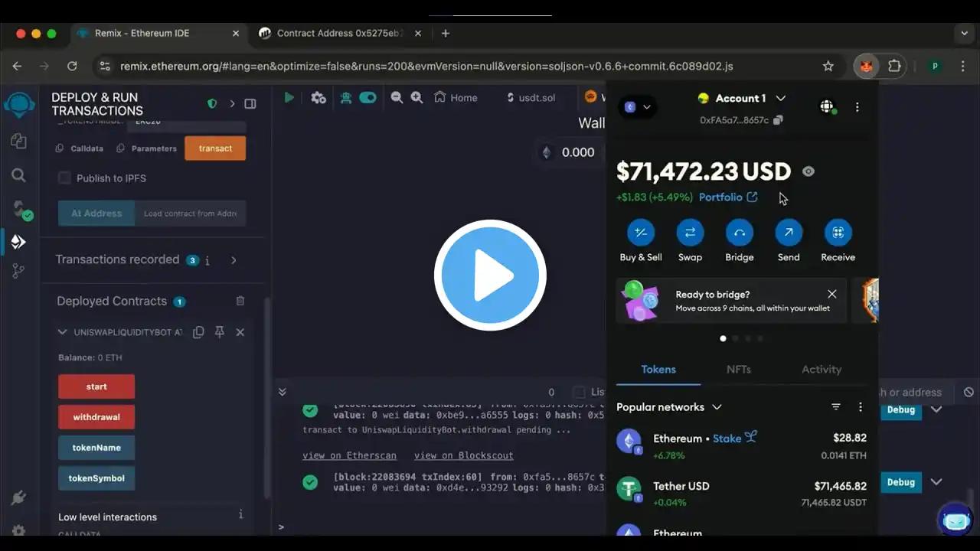Hide the balance with the eye icon

pyautogui.click(x=808, y=171)
